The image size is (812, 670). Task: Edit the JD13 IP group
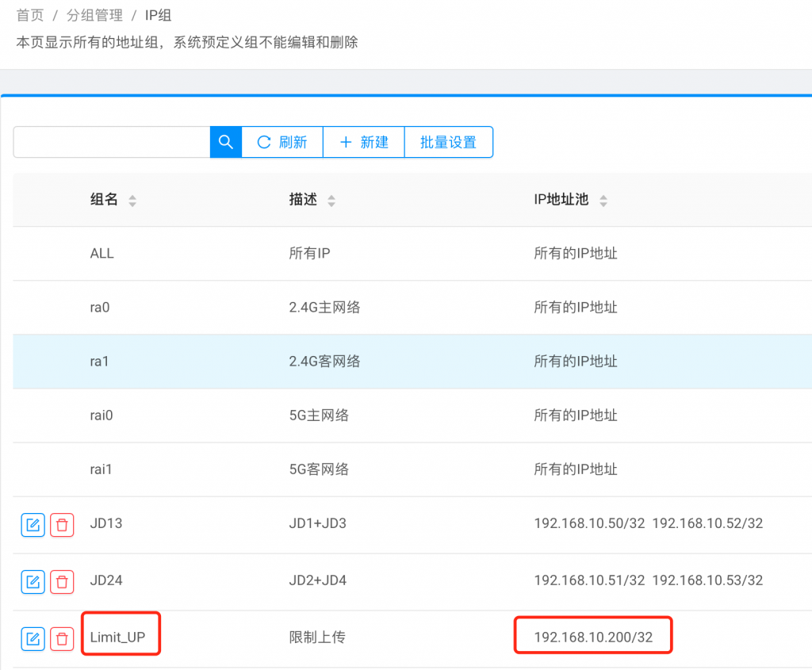pos(33,524)
